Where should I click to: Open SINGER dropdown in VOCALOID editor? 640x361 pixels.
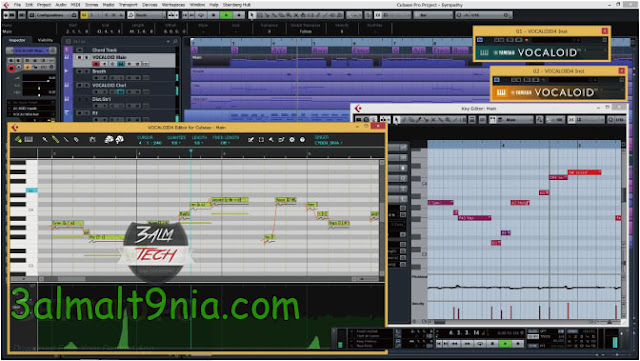click(329, 143)
